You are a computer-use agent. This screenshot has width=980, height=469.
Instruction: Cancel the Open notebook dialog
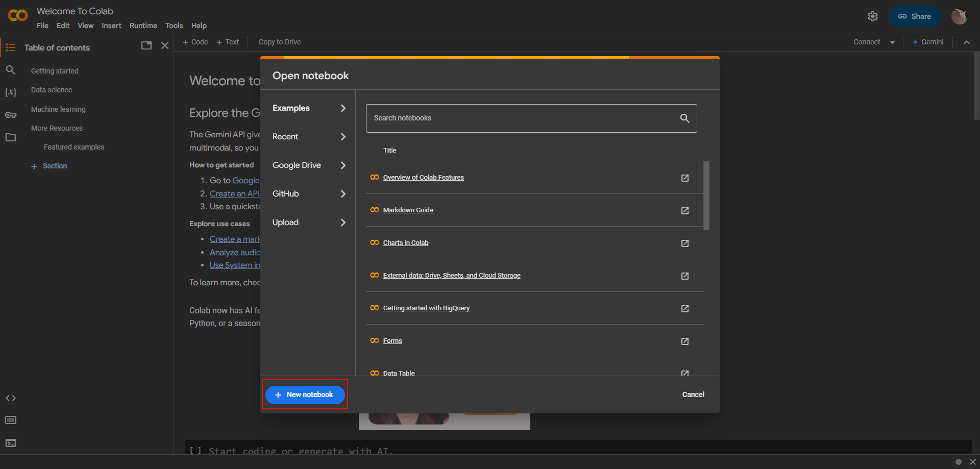(693, 394)
